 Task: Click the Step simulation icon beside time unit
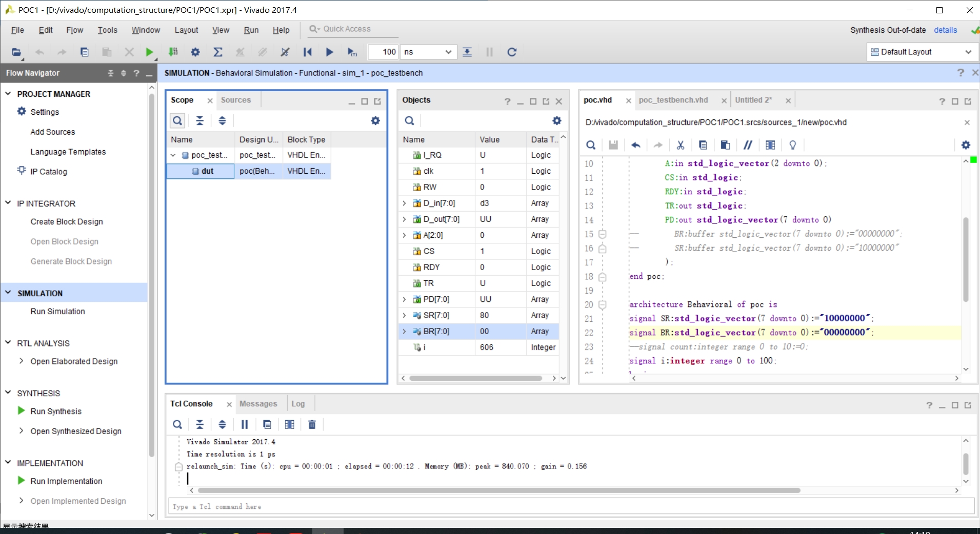[x=467, y=52]
